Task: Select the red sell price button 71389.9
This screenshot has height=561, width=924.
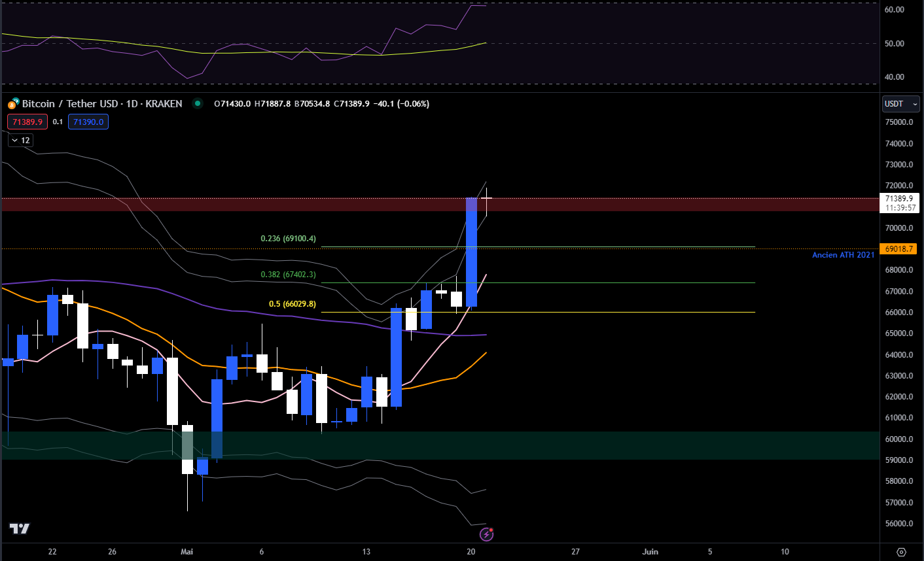Action: tap(27, 122)
